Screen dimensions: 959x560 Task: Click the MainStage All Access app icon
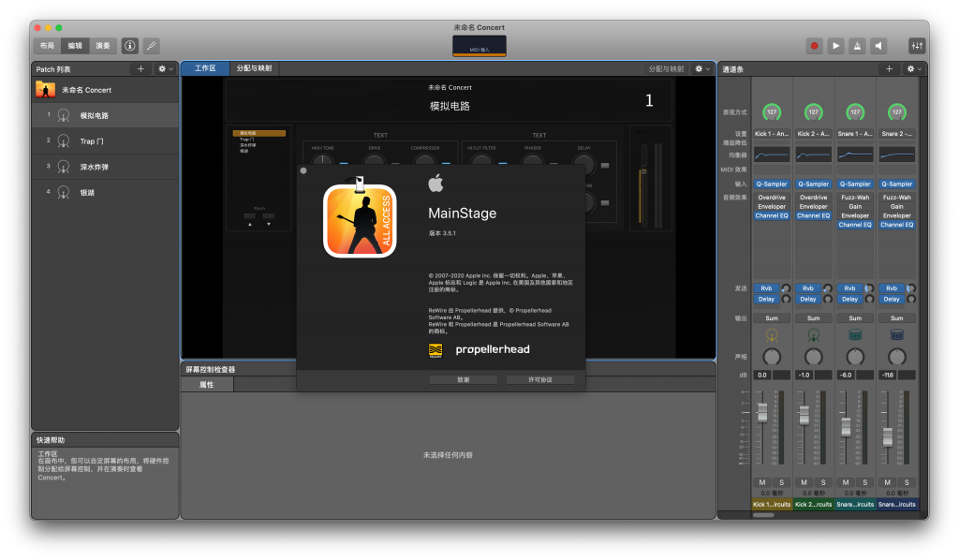pos(360,219)
